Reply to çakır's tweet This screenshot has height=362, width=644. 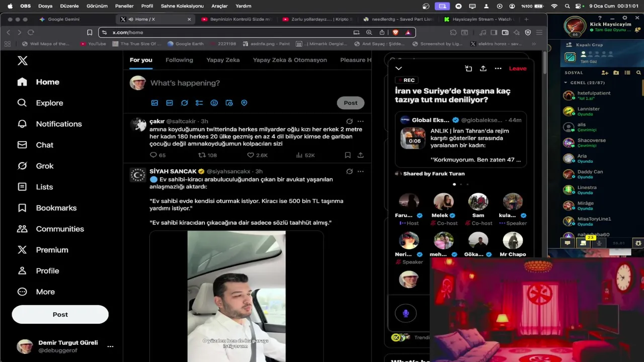point(153,155)
